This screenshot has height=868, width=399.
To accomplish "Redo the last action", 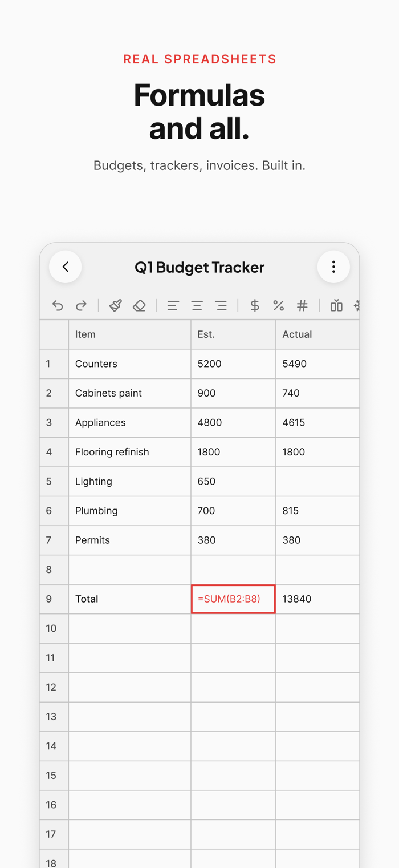I will pos(81,306).
